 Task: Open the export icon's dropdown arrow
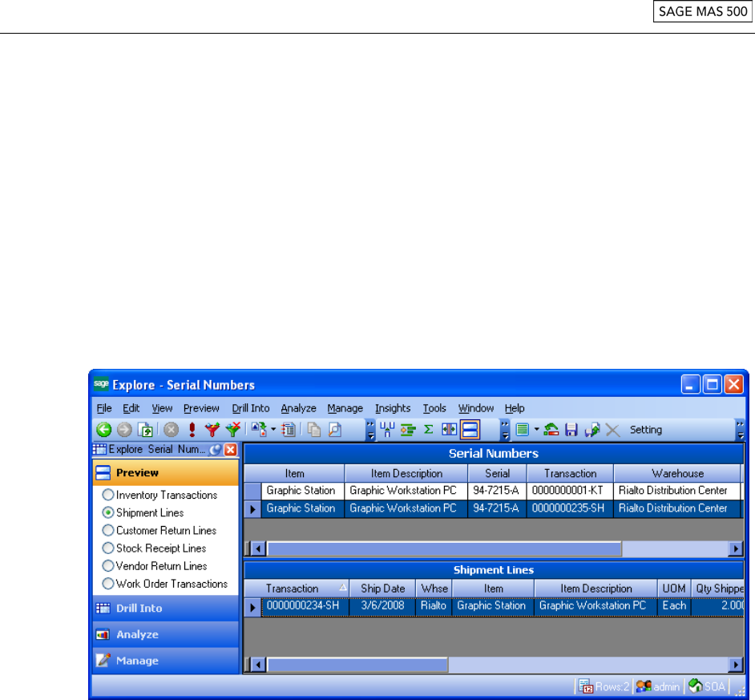[x=273, y=429]
